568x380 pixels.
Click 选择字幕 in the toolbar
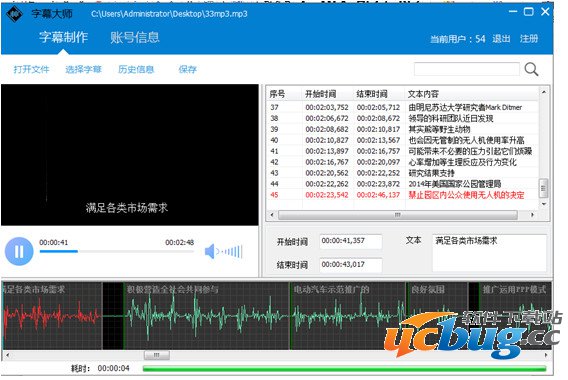pyautogui.click(x=83, y=69)
